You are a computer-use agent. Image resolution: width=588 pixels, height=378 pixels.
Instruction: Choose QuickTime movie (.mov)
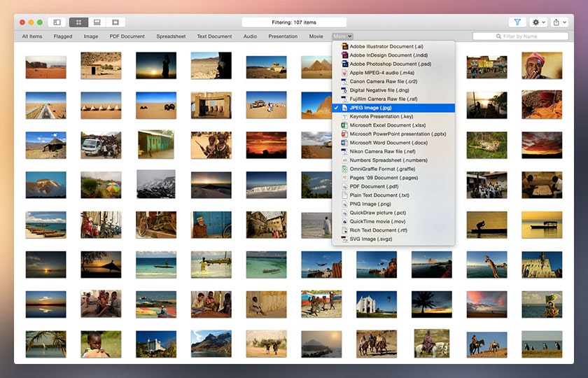(393, 221)
